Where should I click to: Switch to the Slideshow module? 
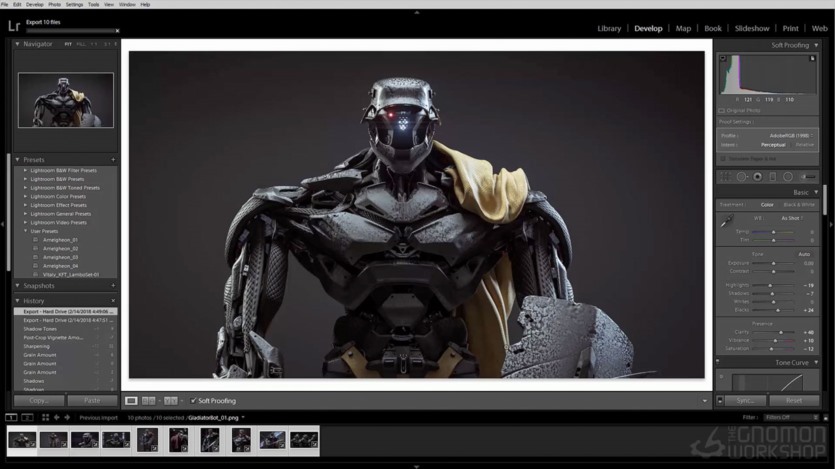click(752, 29)
